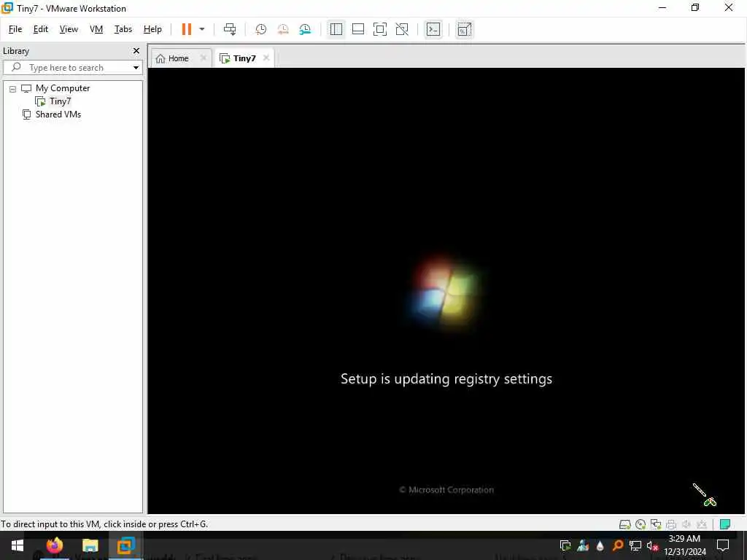This screenshot has width=747, height=560.
Task: Click the Unity mode toolbar icon
Action: pos(402,29)
